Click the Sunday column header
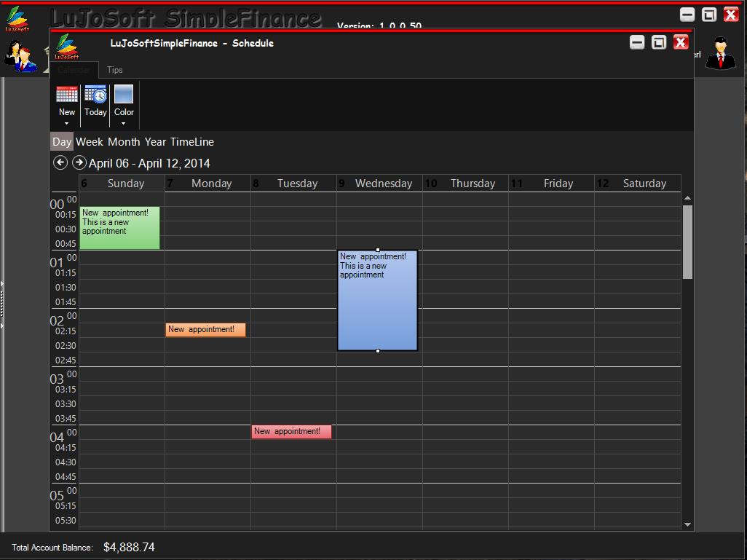The image size is (747, 560). coord(122,184)
